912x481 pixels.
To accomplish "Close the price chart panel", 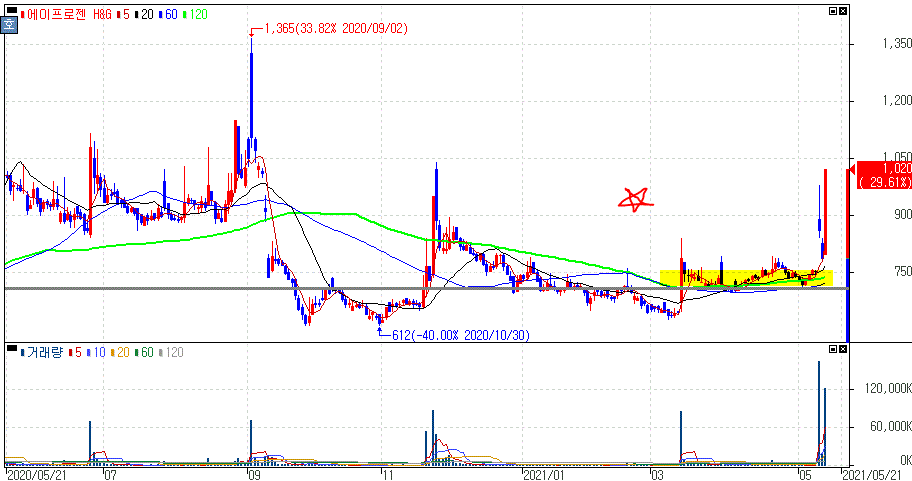I will tap(843, 11).
